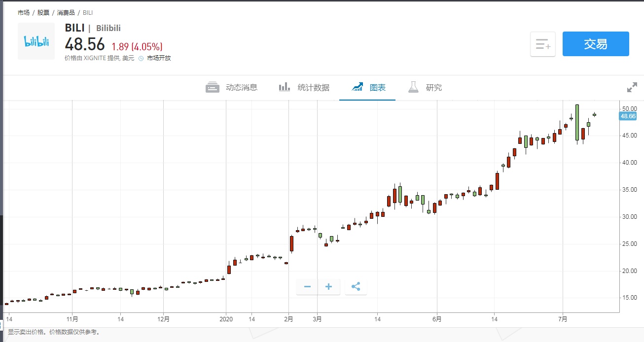The width and height of the screenshot is (644, 342).
Task: Click the clock icon beside market open
Action: [141, 58]
